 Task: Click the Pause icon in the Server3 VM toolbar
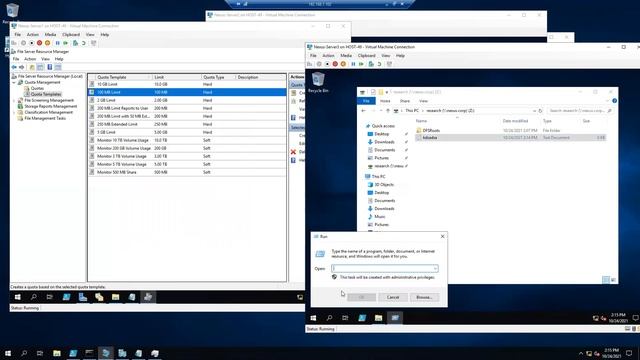tap(353, 64)
